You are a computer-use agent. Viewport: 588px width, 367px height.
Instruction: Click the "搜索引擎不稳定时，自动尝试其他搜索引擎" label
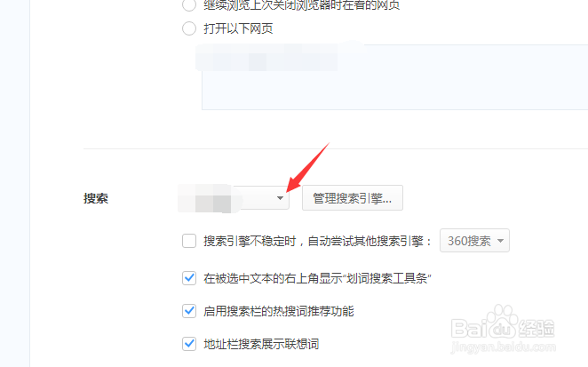[x=318, y=241]
